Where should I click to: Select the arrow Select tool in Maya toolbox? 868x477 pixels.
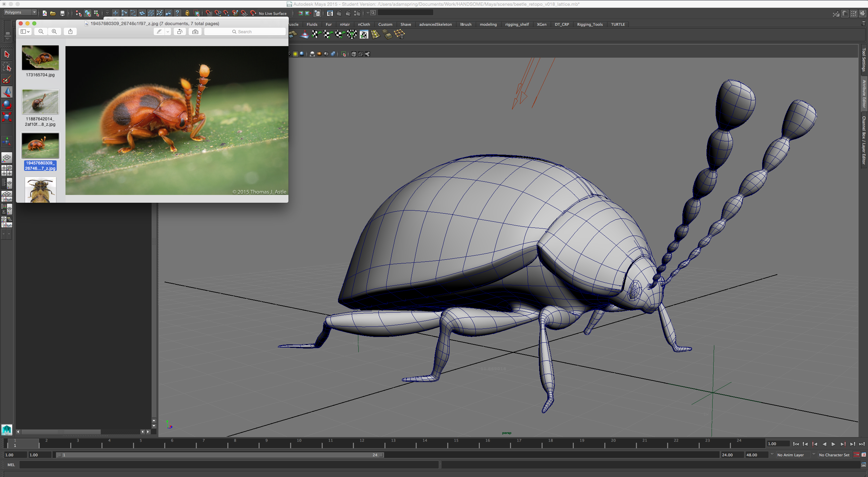pyautogui.click(x=7, y=54)
